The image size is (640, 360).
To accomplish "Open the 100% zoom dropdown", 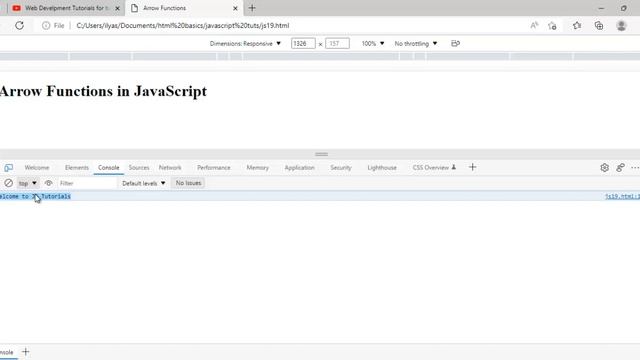I will (x=373, y=44).
